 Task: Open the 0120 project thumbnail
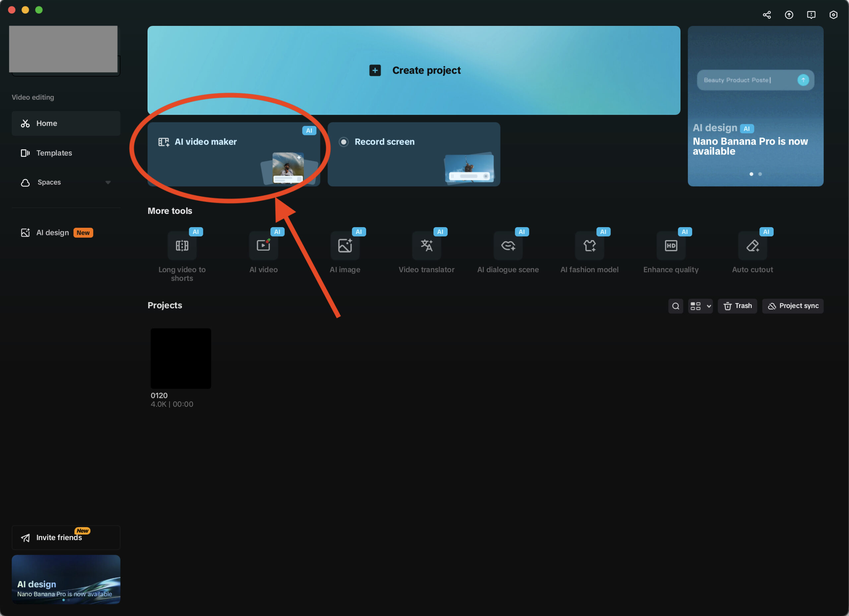[181, 358]
